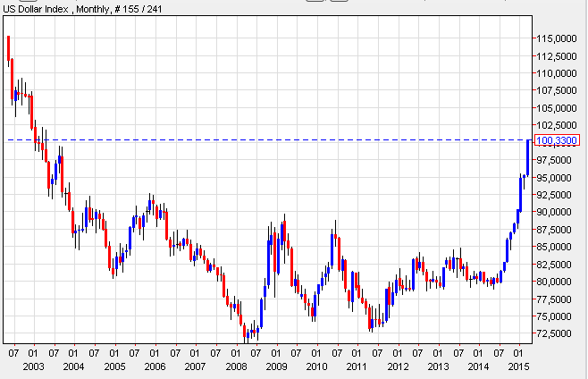Click the 72,5000 price scale label
The height and width of the screenshot is (379, 588).
(558, 333)
